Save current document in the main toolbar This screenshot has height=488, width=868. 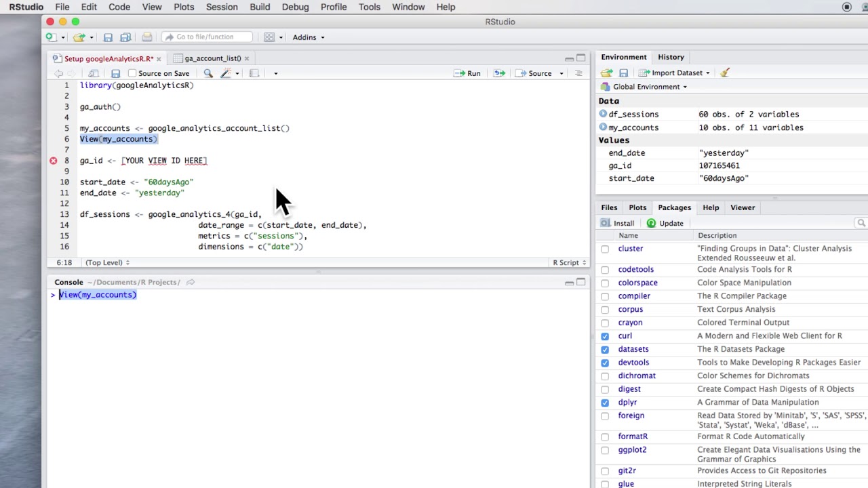pyautogui.click(x=108, y=37)
